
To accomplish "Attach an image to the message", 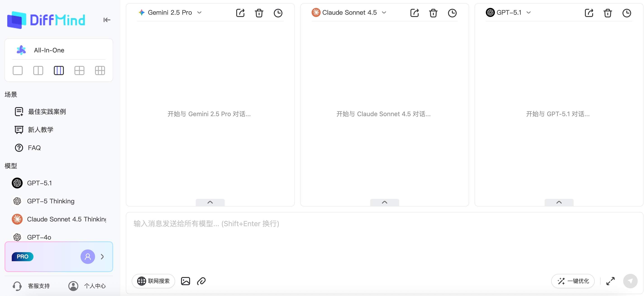I will click(x=185, y=281).
